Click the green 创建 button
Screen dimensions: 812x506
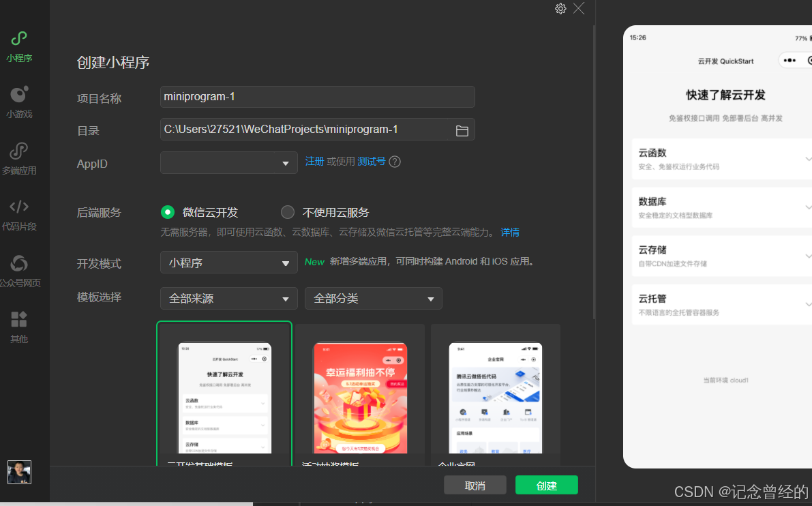tap(546, 486)
